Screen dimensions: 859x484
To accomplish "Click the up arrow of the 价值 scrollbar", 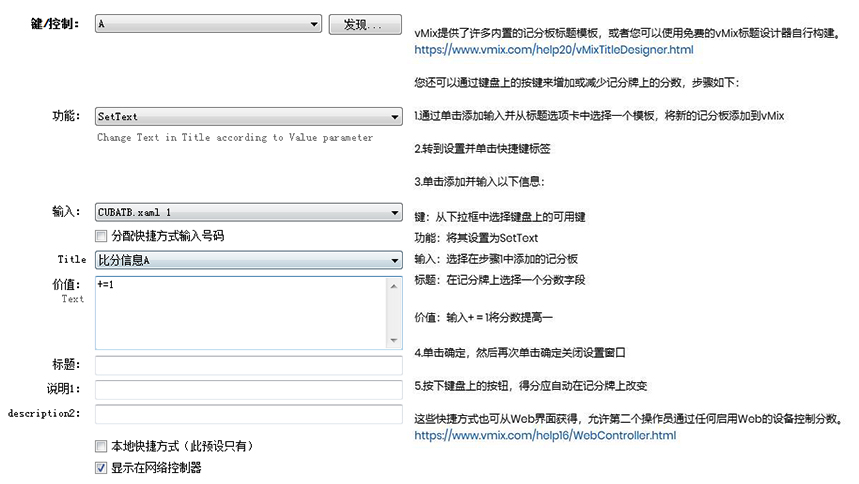I will (x=394, y=286).
